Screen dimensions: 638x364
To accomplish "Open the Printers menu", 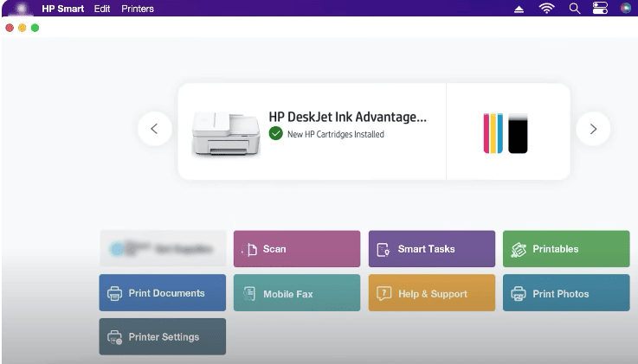I will (137, 9).
